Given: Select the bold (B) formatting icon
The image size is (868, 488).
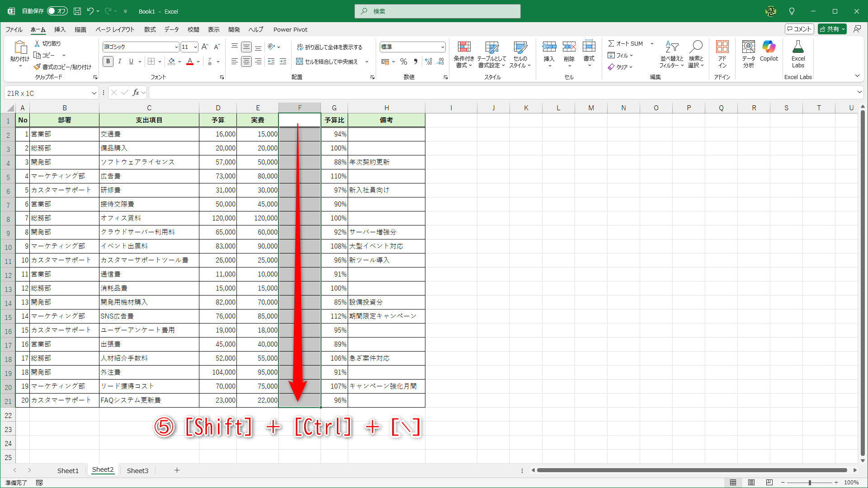Looking at the screenshot, I should (108, 61).
